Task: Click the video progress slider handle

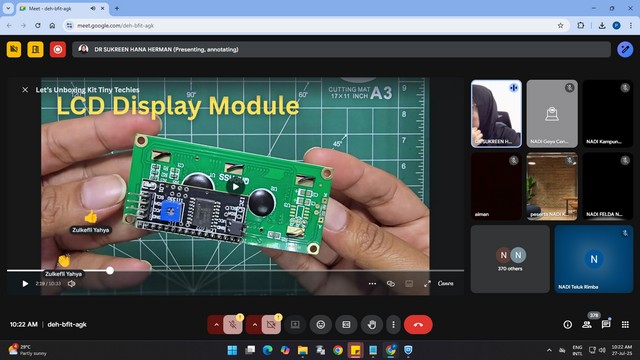Action: pos(110,271)
